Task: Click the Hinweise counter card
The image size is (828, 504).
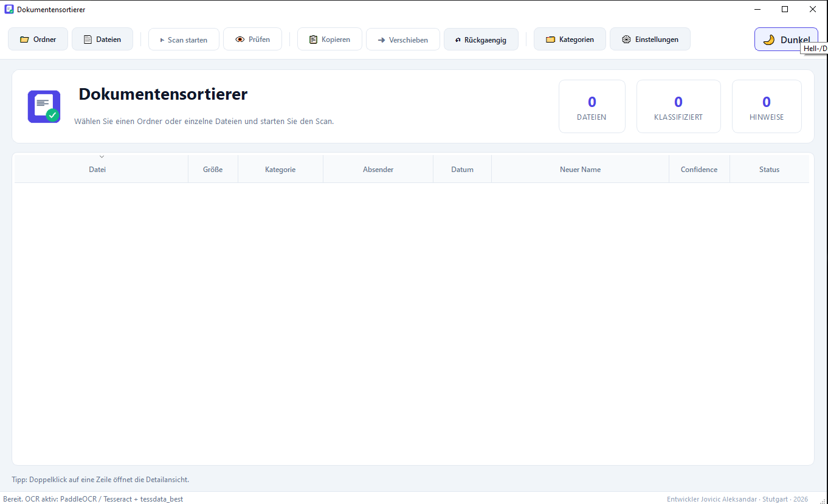Action: tap(767, 106)
